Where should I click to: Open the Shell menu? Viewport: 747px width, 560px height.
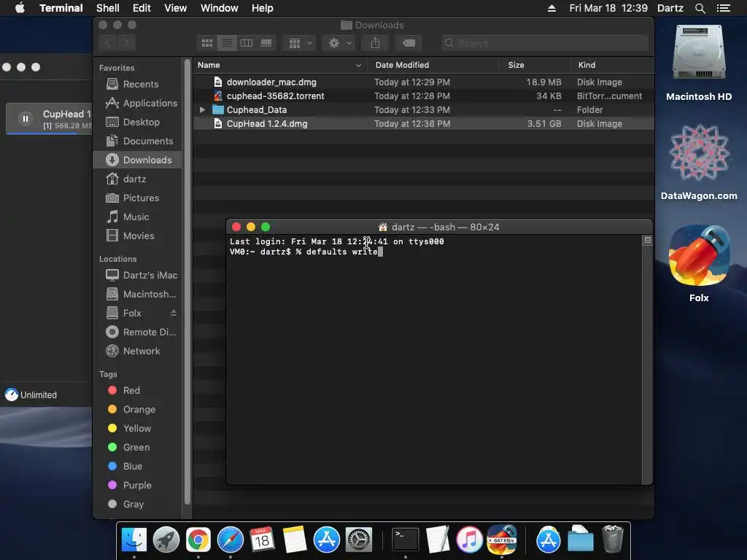[108, 8]
